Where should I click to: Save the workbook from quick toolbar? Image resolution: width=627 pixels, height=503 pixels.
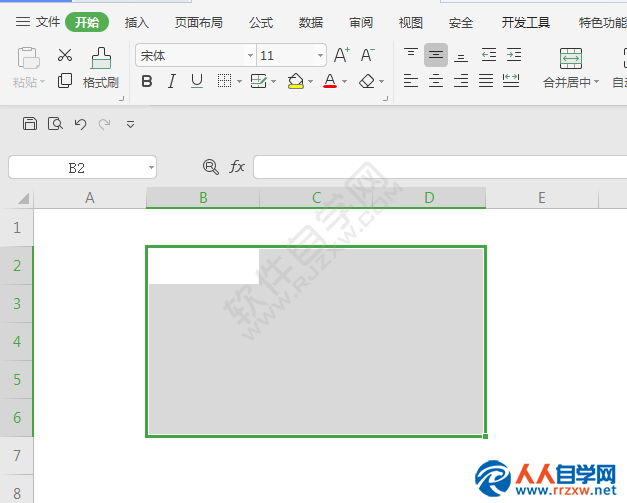coord(30,124)
